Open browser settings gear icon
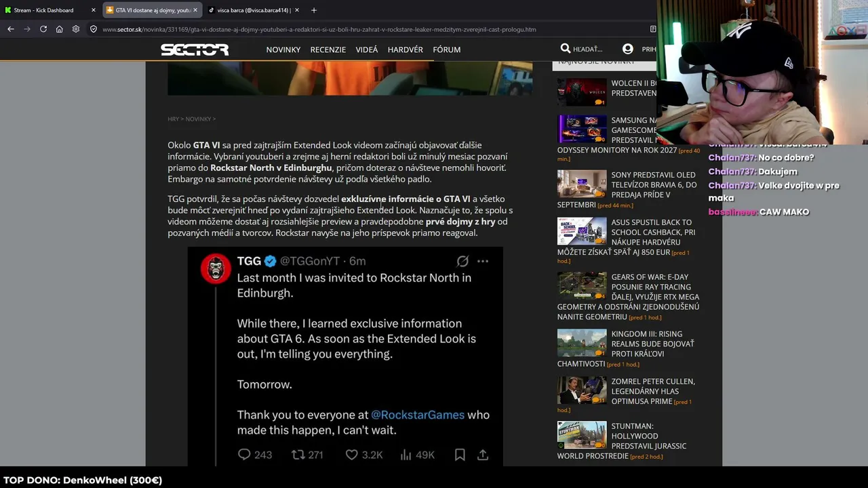Image resolution: width=868 pixels, height=488 pixels. (76, 29)
